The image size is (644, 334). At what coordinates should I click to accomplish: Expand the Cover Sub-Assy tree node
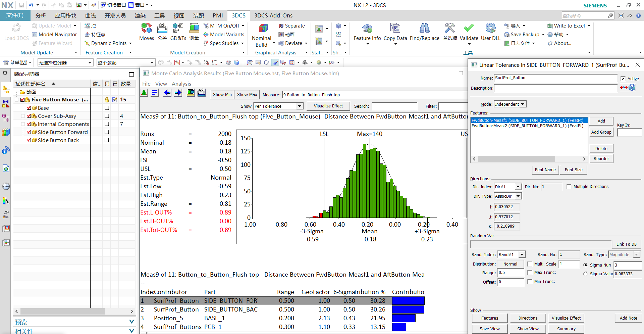tap(23, 116)
